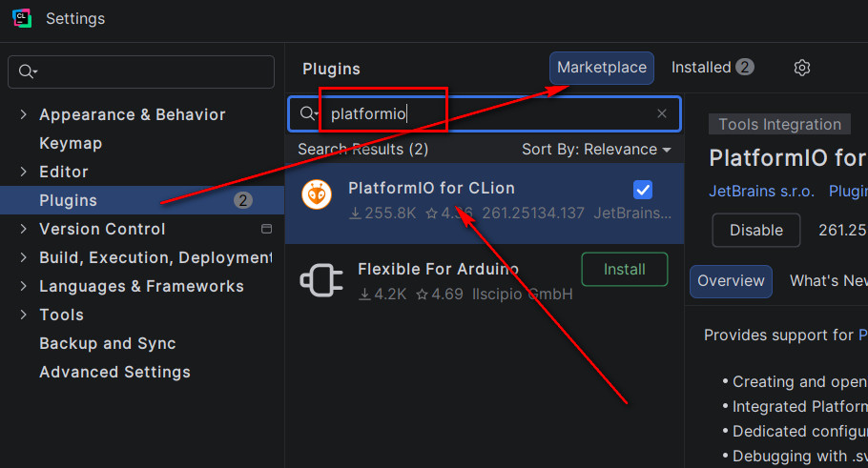The image size is (868, 468).
Task: Open Advanced Settings page
Action: coord(114,372)
